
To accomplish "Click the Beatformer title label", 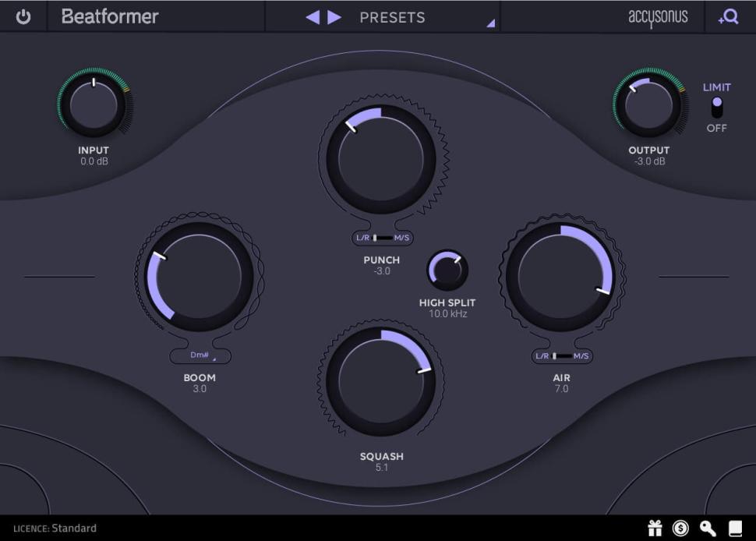I will [x=109, y=16].
